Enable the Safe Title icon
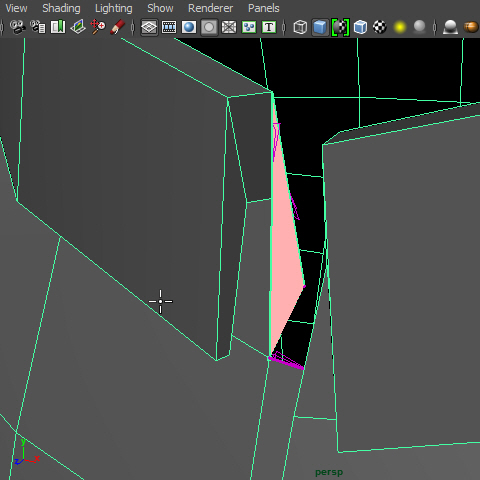The image size is (480, 480). (x=269, y=27)
